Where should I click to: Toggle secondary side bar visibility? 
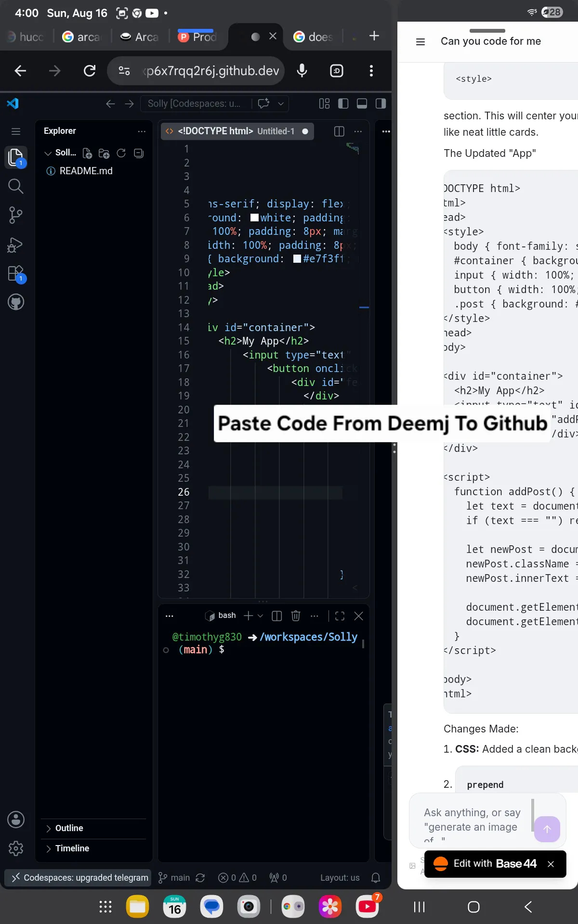381,103
